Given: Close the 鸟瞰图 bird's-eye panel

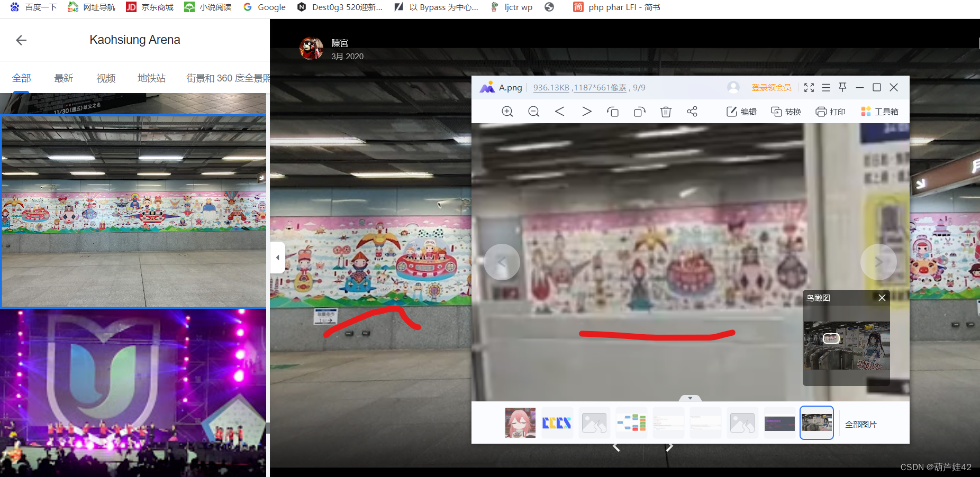Looking at the screenshot, I should [x=882, y=298].
